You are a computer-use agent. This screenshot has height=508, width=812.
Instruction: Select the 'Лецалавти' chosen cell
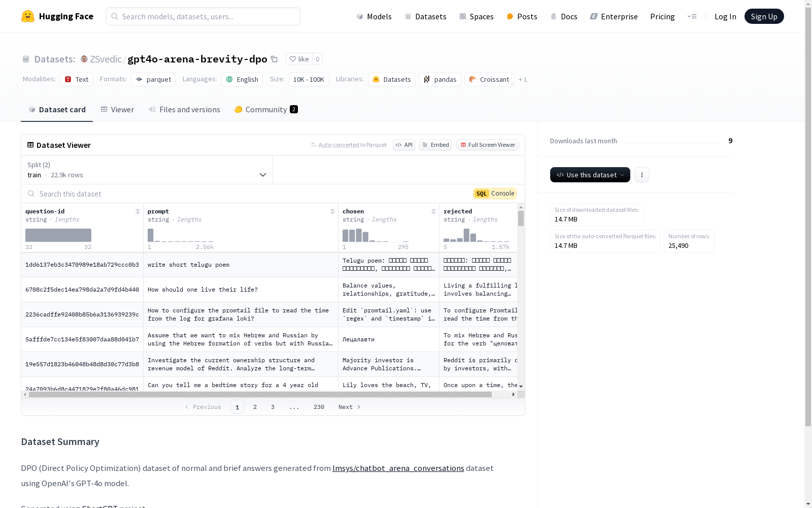pyautogui.click(x=389, y=339)
